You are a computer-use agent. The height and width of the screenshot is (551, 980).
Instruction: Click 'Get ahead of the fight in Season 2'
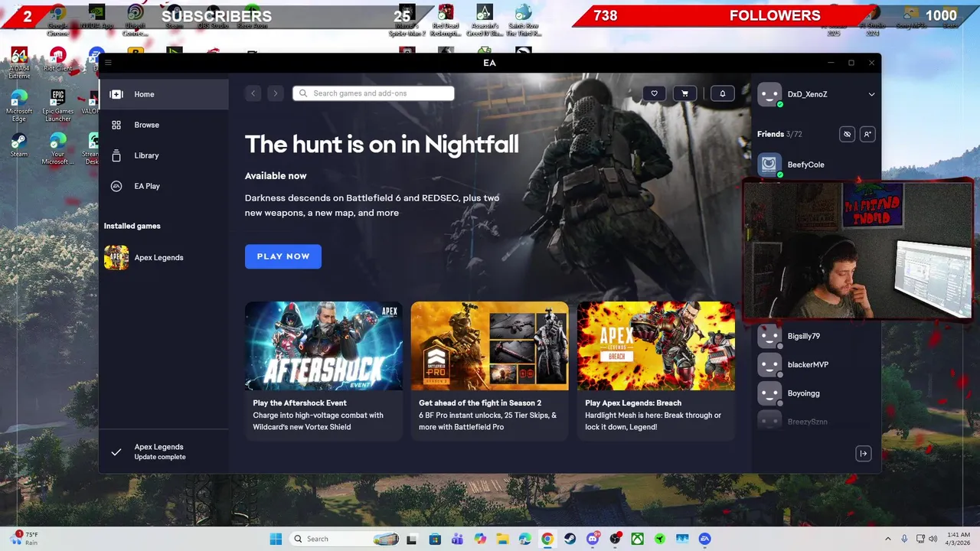pos(480,403)
